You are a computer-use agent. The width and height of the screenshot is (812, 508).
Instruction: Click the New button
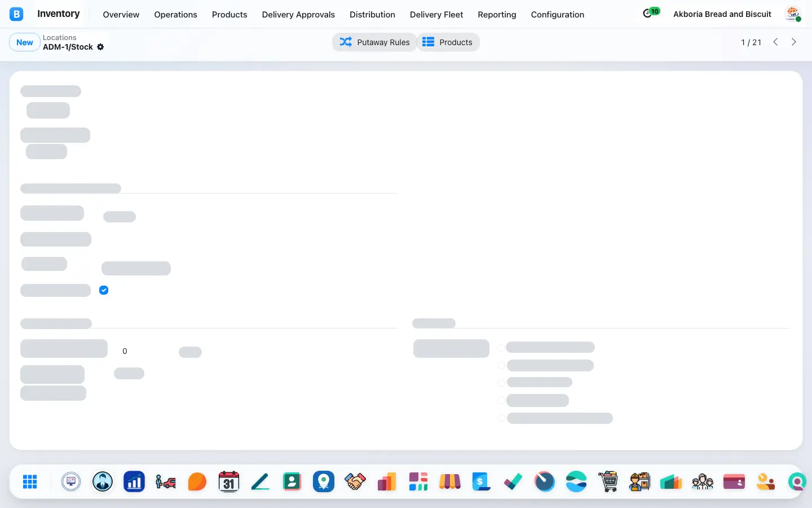tap(25, 42)
